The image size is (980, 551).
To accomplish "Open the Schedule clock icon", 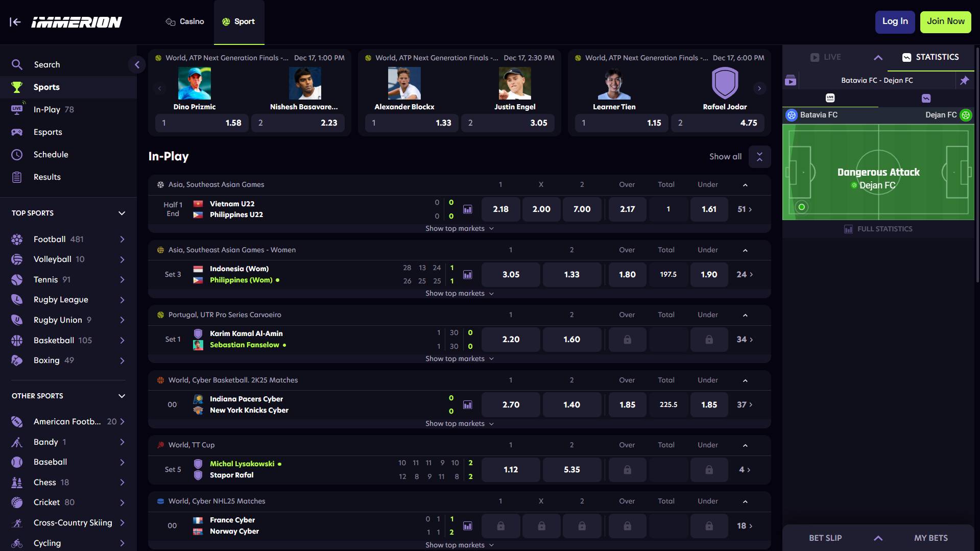I will click(x=17, y=155).
